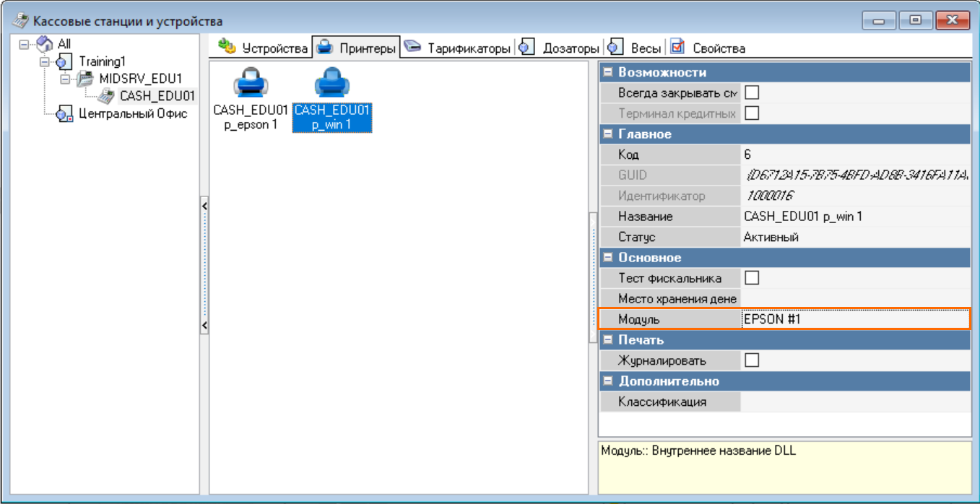Click the Тарификаторы tab icon

tap(412, 48)
